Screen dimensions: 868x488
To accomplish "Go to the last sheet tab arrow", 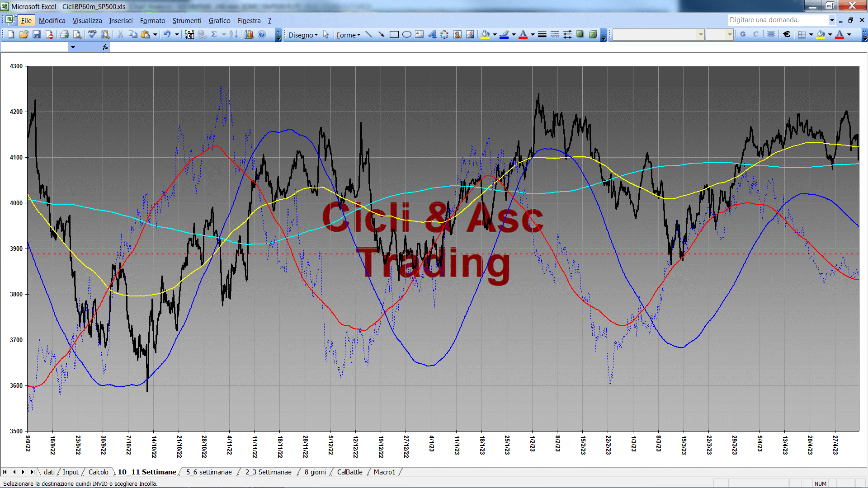I will (32, 472).
